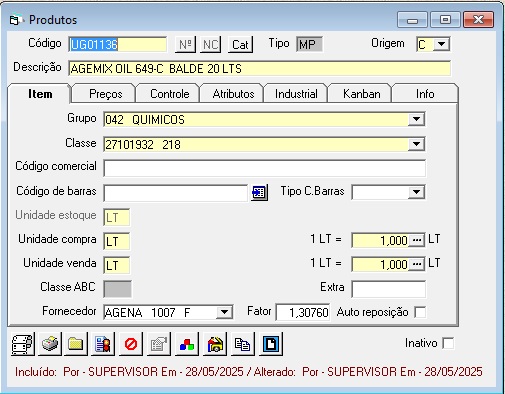This screenshot has width=505, height=394.
Task: Click the Cat button
Action: coord(240,44)
